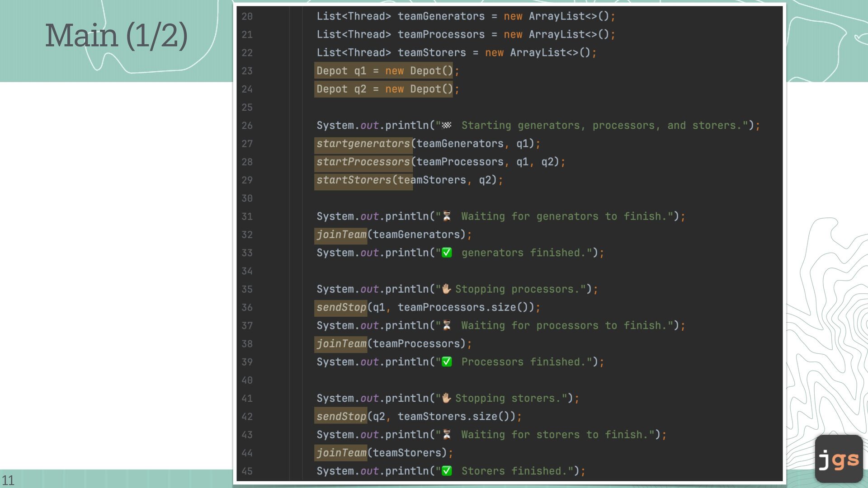Click the checkered flag emoji on line 26
This screenshot has height=488, width=868.
tap(446, 126)
